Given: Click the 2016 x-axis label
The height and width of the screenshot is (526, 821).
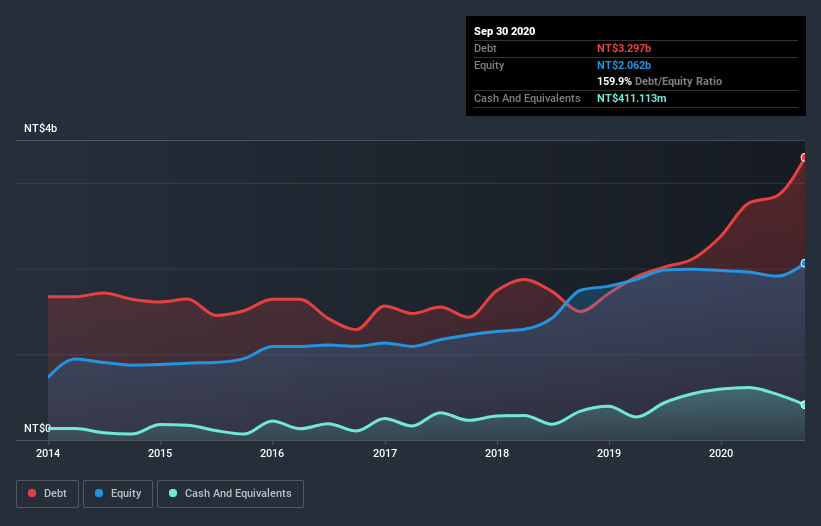Looking at the screenshot, I should click(x=272, y=453).
